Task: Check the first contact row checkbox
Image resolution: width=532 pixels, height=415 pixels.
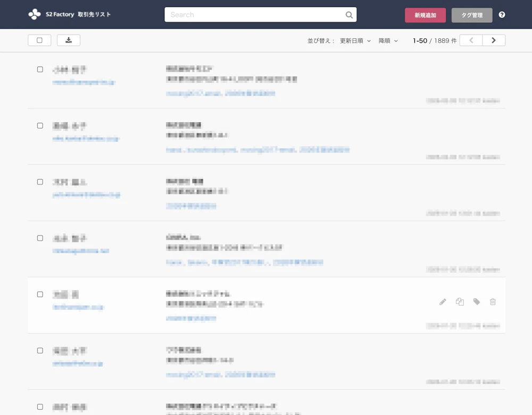Action: pyautogui.click(x=40, y=70)
